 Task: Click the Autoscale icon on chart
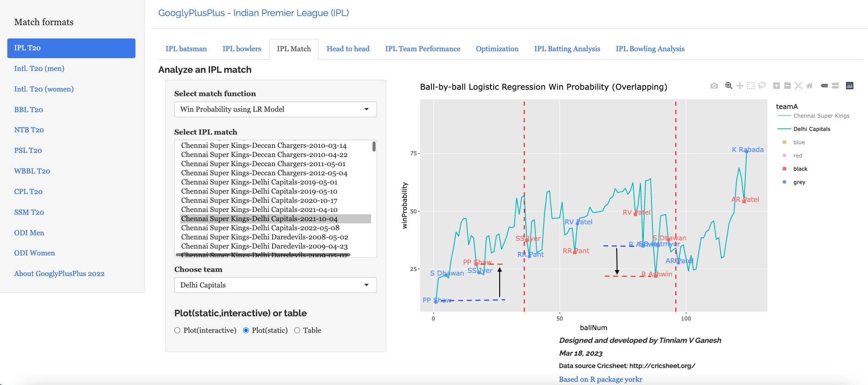[x=798, y=86]
